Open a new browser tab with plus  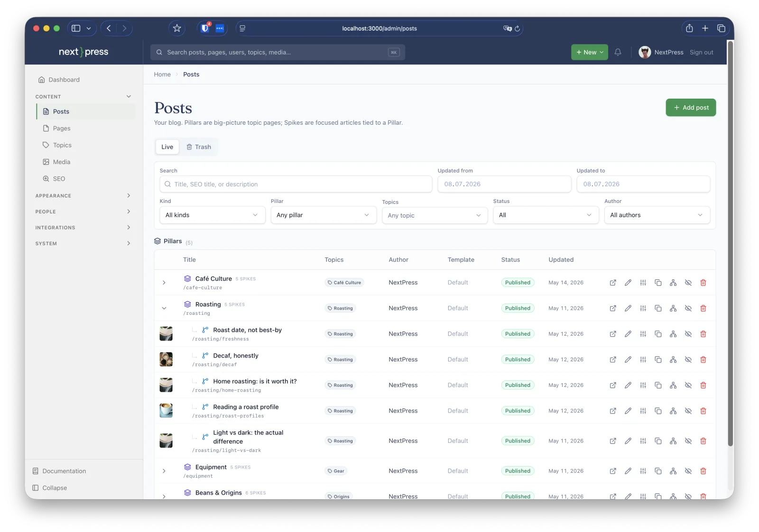[705, 28]
